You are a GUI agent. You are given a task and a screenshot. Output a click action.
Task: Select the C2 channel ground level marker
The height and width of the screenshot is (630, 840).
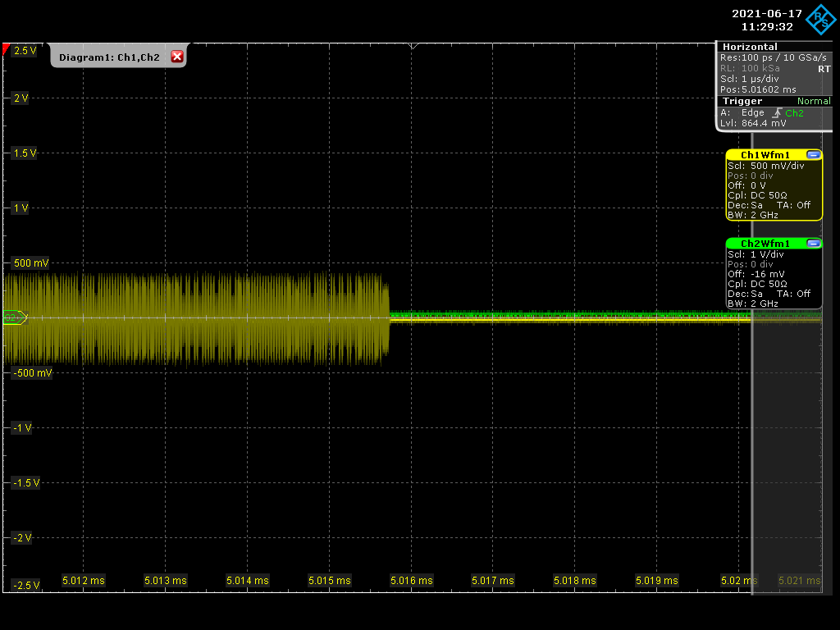coord(15,317)
